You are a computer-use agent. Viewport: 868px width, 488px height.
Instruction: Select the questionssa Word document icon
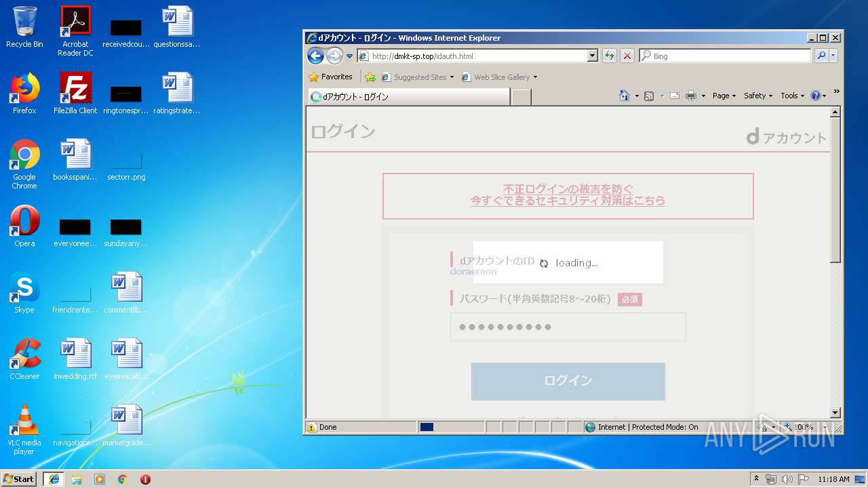pyautogui.click(x=177, y=28)
